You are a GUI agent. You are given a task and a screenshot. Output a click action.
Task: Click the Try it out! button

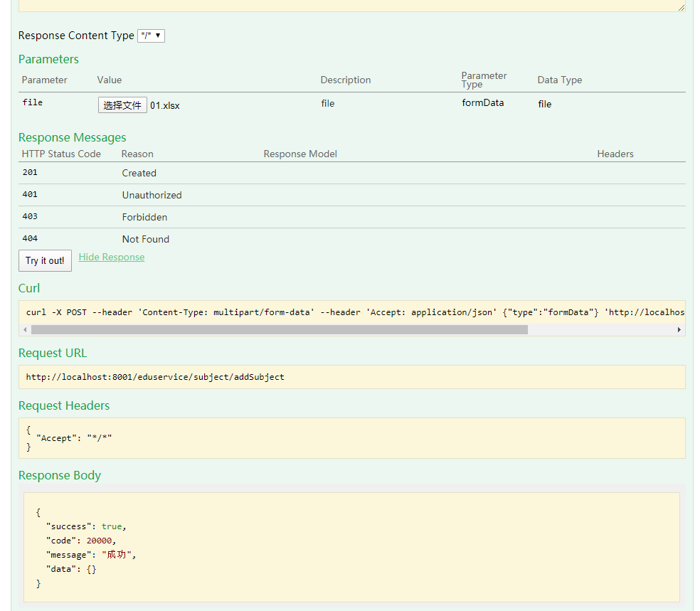[45, 260]
